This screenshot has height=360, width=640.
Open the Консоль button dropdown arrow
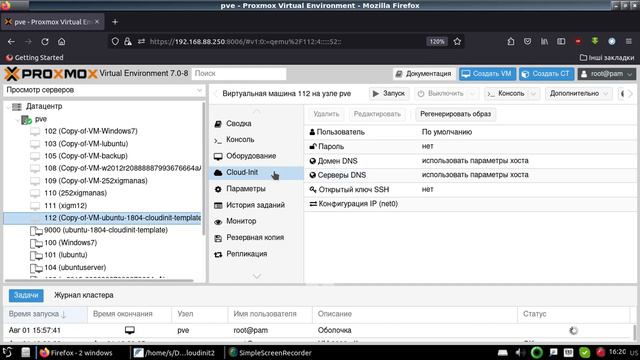533,94
